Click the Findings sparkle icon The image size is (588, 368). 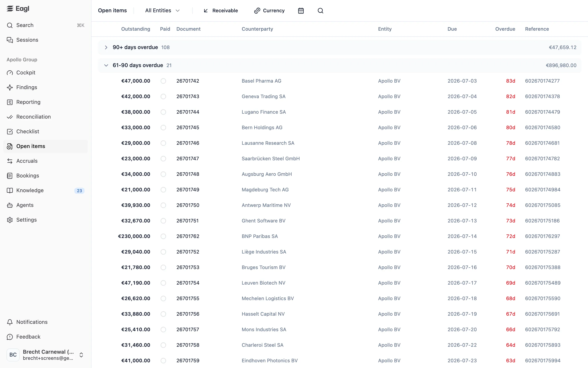click(x=10, y=87)
